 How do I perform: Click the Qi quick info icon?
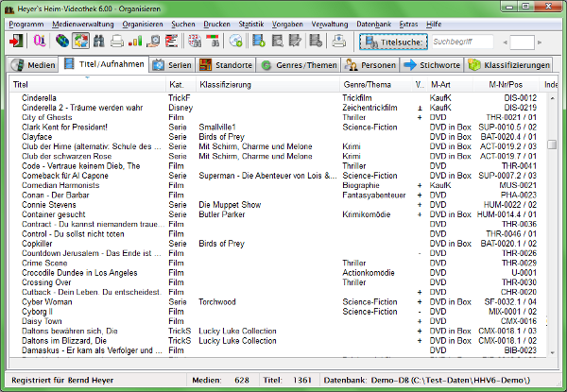click(39, 42)
